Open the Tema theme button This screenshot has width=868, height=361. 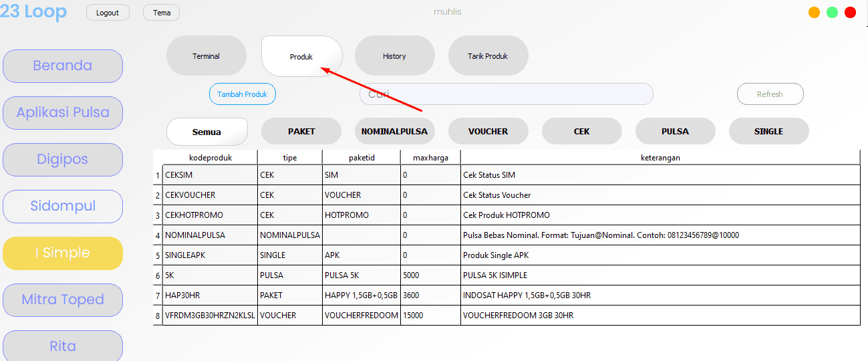click(x=162, y=13)
